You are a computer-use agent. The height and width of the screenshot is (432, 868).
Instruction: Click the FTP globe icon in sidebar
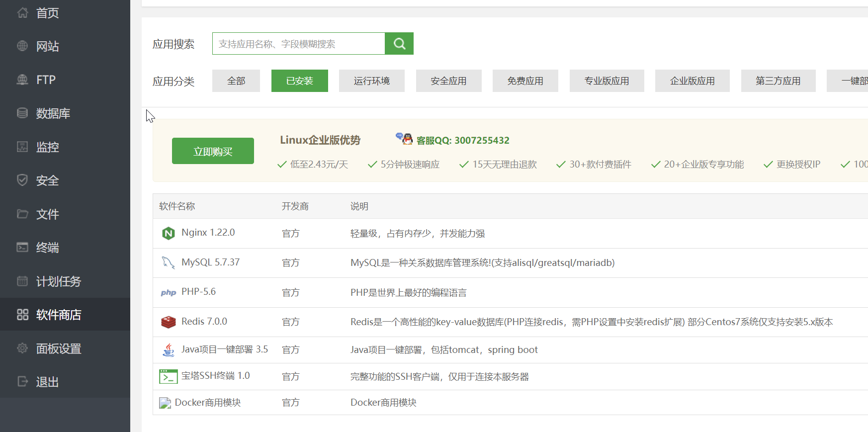pyautogui.click(x=22, y=80)
